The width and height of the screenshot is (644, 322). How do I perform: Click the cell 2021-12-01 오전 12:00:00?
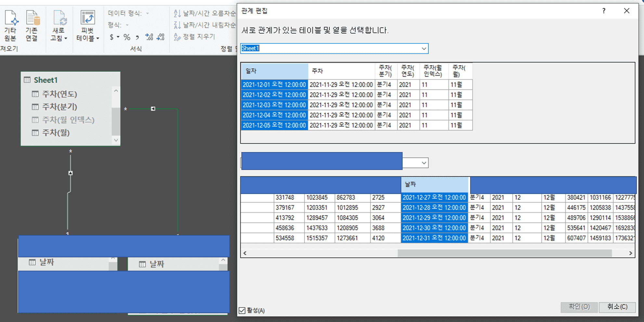point(275,85)
